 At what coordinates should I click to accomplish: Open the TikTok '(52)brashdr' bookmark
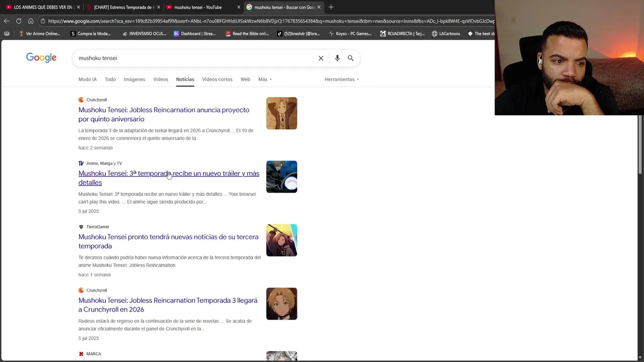(x=298, y=34)
